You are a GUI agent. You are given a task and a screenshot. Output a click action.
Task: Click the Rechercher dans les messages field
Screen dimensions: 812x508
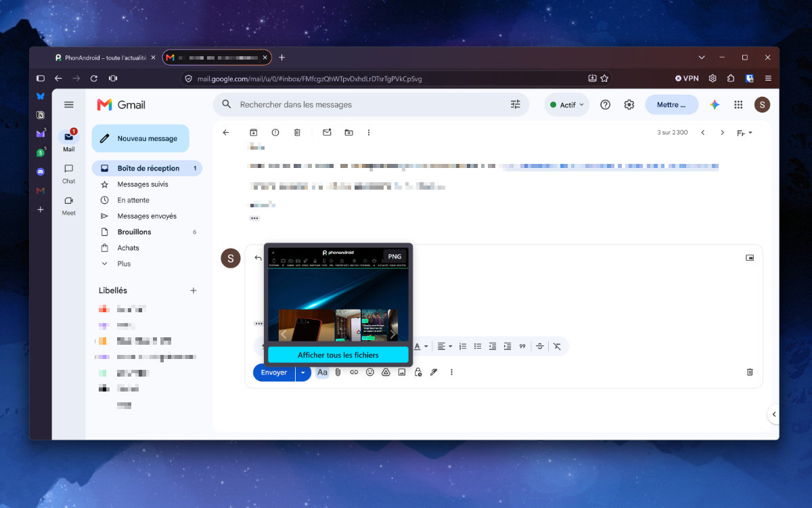pos(372,105)
